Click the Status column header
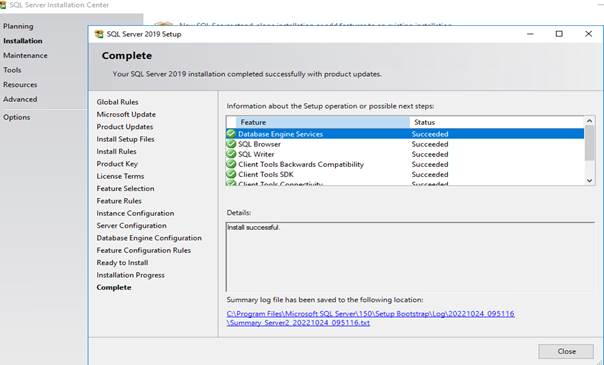Screen dimensions: 604x365 pyautogui.click(x=497, y=122)
